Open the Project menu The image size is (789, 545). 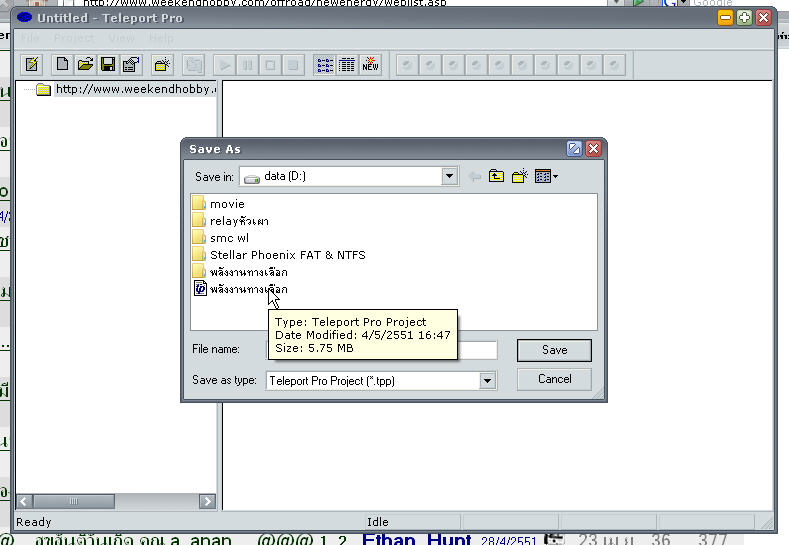click(73, 38)
